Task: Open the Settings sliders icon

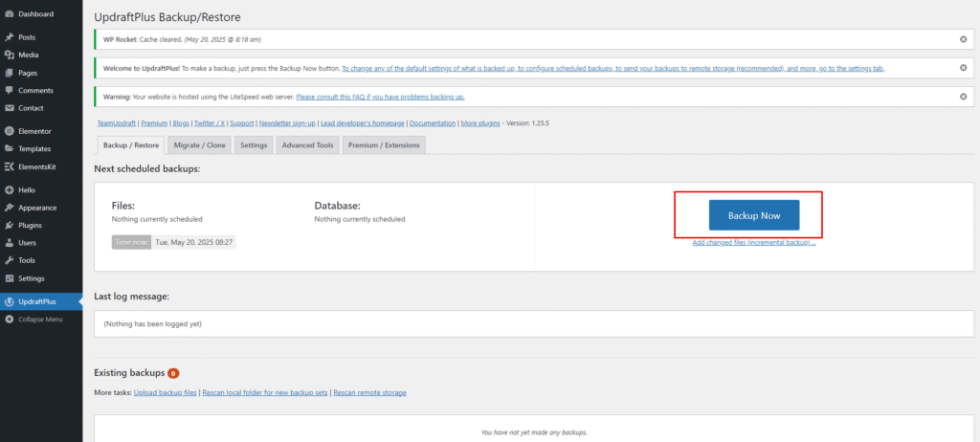Action: pyautogui.click(x=10, y=278)
